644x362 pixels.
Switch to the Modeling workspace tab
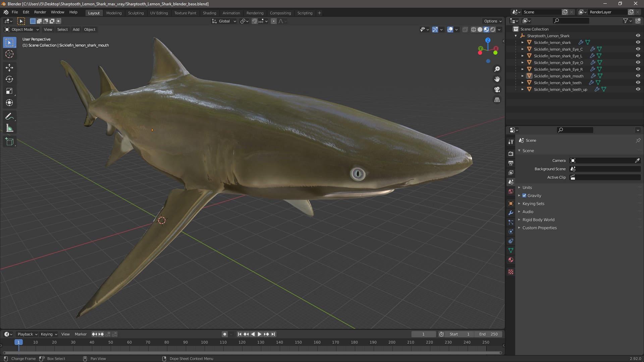[114, 13]
